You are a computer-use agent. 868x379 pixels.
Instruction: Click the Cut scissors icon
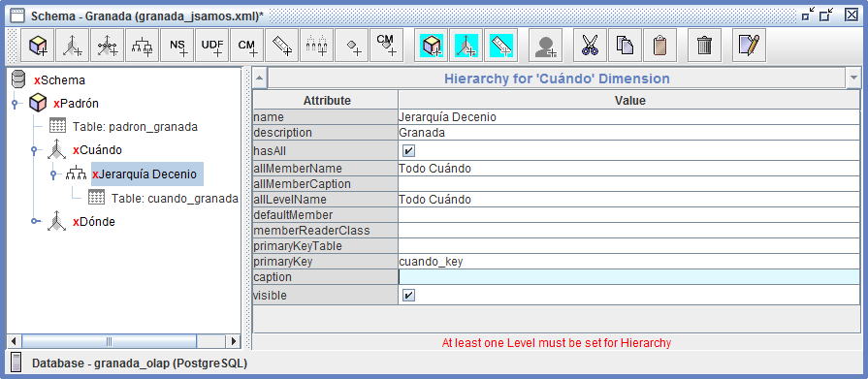591,46
